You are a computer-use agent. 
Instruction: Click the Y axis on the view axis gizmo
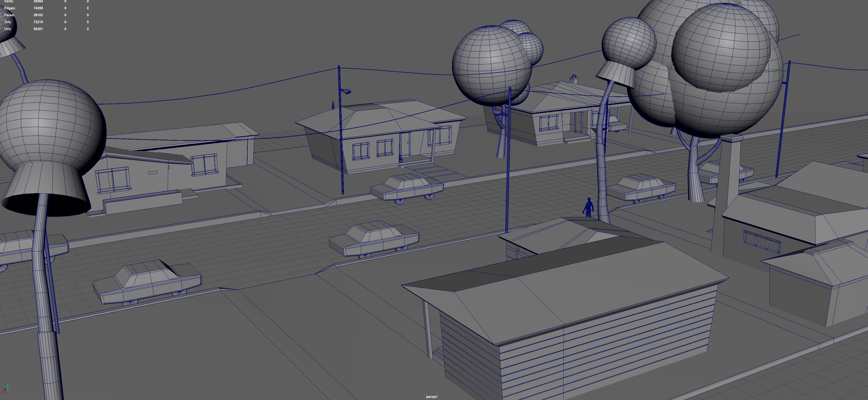coord(8,386)
